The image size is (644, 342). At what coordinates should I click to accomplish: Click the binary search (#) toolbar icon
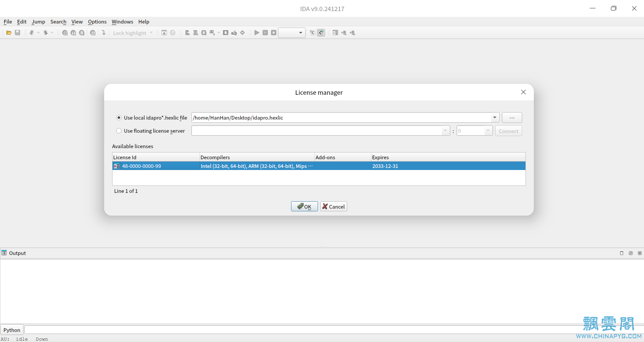tap(65, 33)
